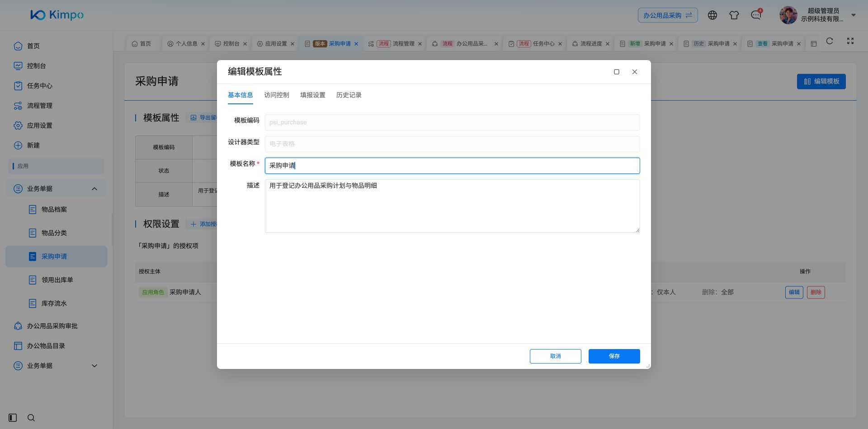868x429 pixels.
Task: Focus the 模板名称 input field
Action: pyautogui.click(x=452, y=166)
